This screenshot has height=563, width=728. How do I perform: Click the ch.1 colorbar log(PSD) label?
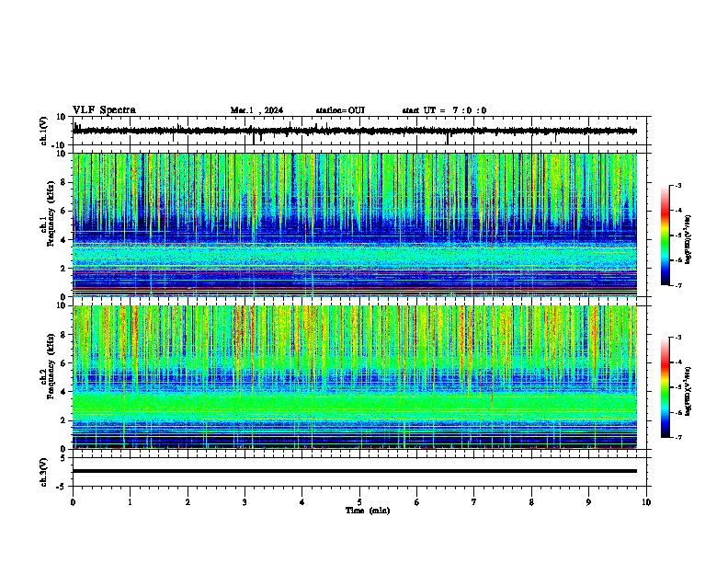[x=688, y=239]
